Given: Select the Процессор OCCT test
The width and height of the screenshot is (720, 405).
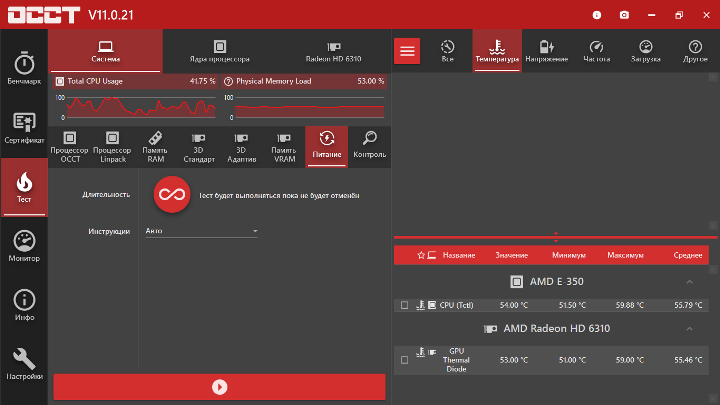Looking at the screenshot, I should (69, 147).
